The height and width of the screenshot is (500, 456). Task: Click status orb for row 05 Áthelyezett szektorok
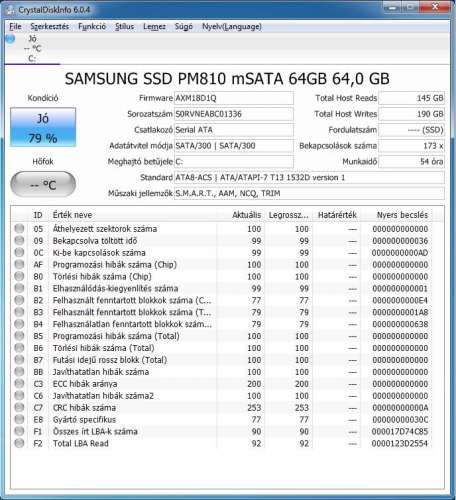click(19, 228)
